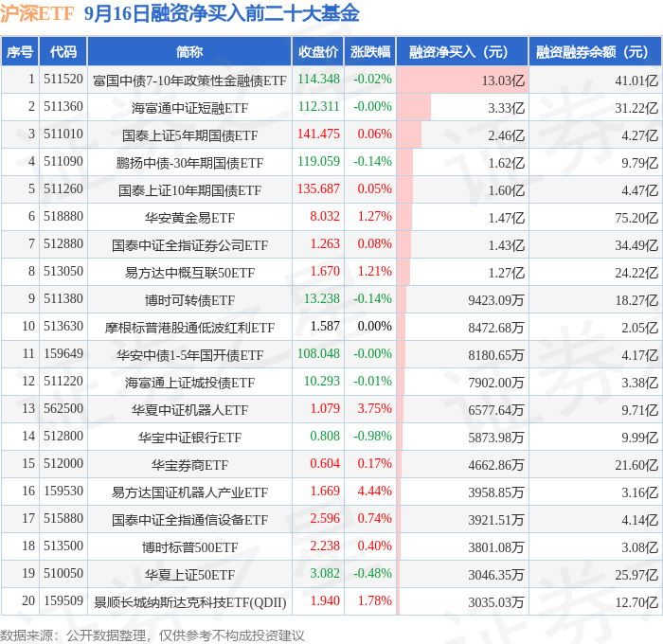The image size is (663, 644).
Task: Click the 沪深ETF heading label
Action: [37, 13]
